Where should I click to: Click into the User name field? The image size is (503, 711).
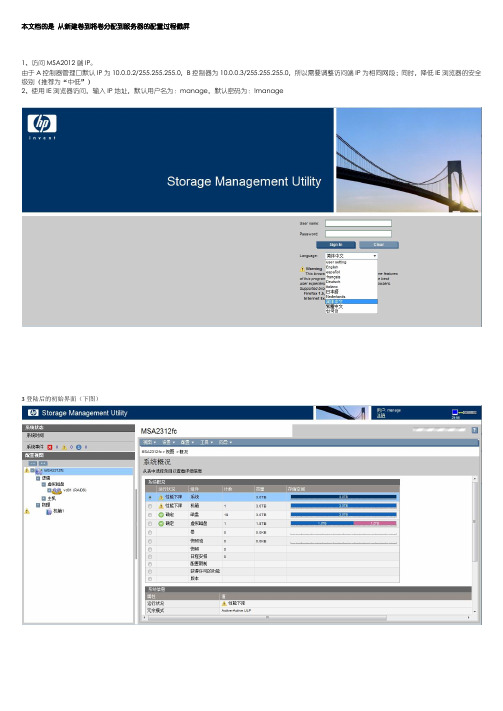tap(358, 223)
